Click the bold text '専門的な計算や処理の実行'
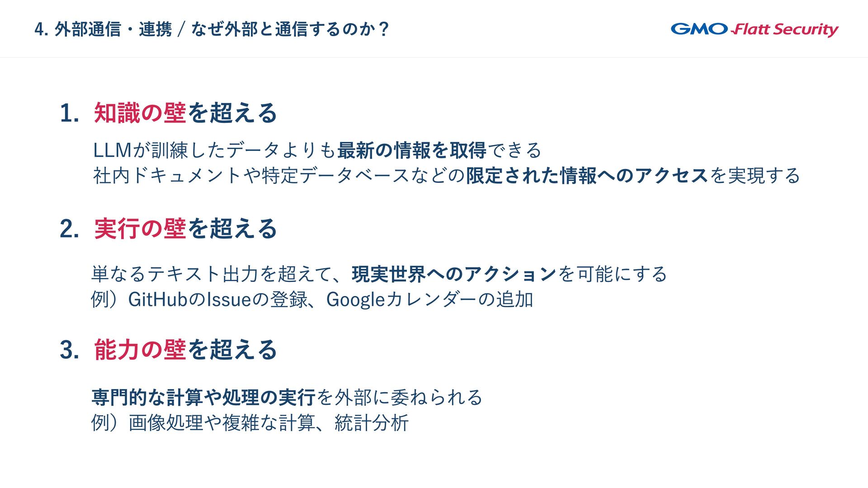 coord(203,398)
